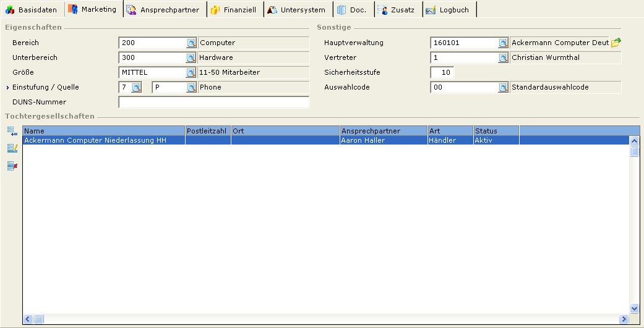The image size is (644, 328).
Task: Open the Basisdaten tab
Action: click(x=32, y=10)
